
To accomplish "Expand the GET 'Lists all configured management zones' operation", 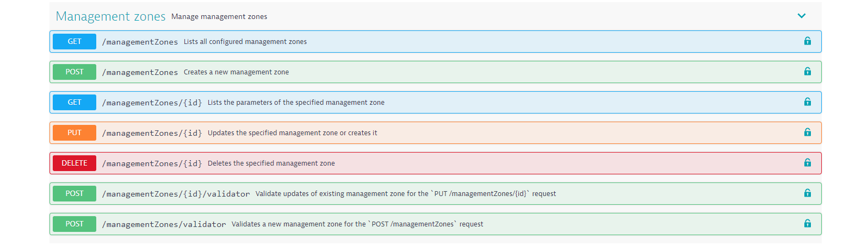I will (435, 41).
